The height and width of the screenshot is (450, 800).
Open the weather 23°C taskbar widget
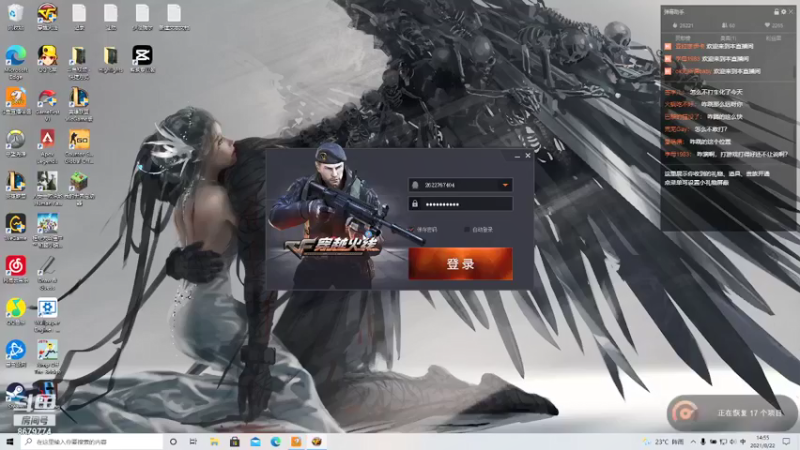pyautogui.click(x=663, y=441)
